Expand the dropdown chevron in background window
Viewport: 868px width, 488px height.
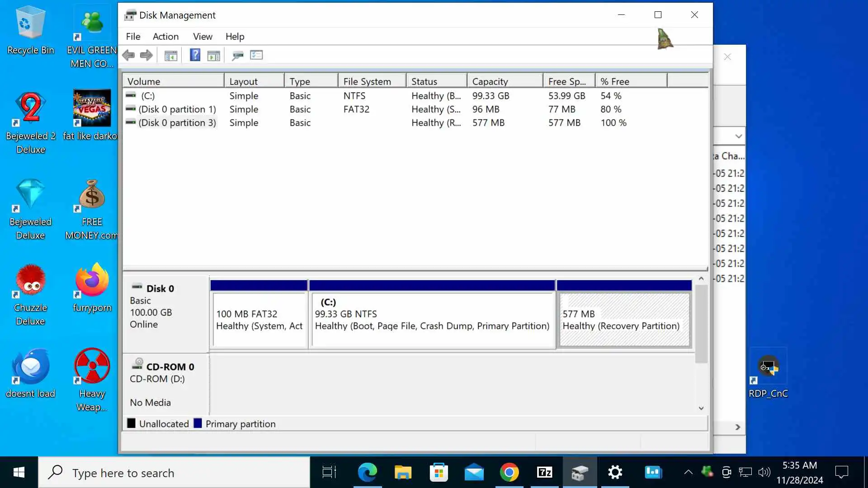pyautogui.click(x=738, y=136)
